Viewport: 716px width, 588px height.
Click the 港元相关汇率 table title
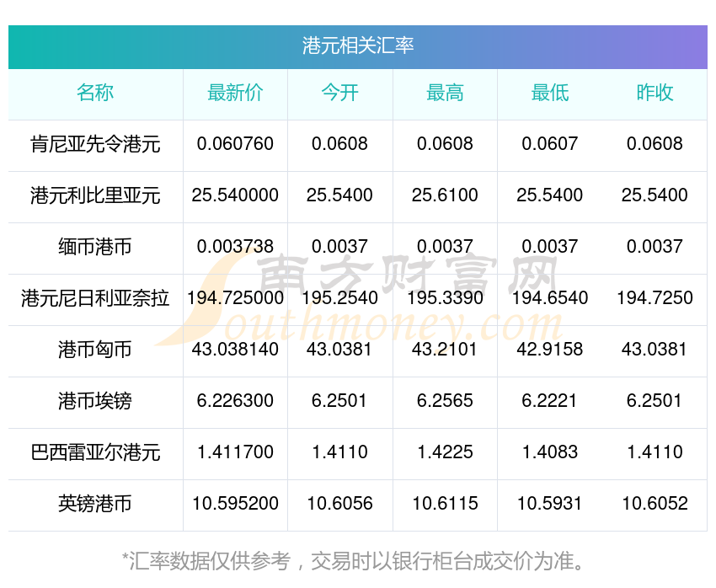[x=357, y=45]
